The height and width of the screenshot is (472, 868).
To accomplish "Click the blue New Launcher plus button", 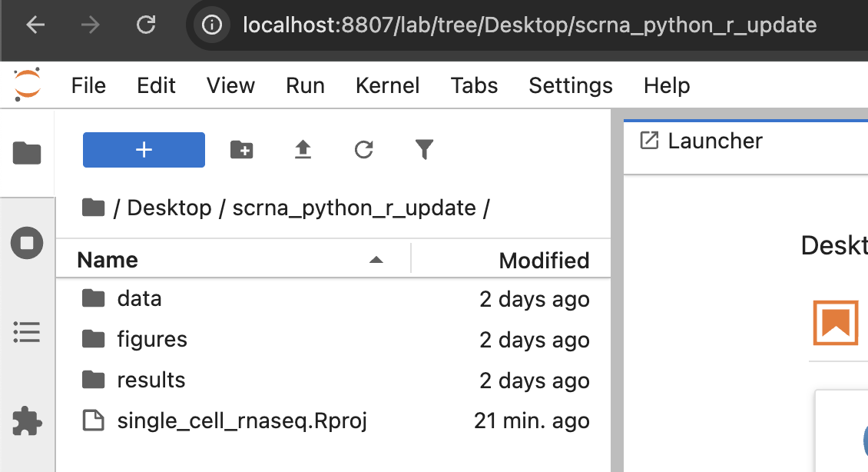I will pos(144,150).
